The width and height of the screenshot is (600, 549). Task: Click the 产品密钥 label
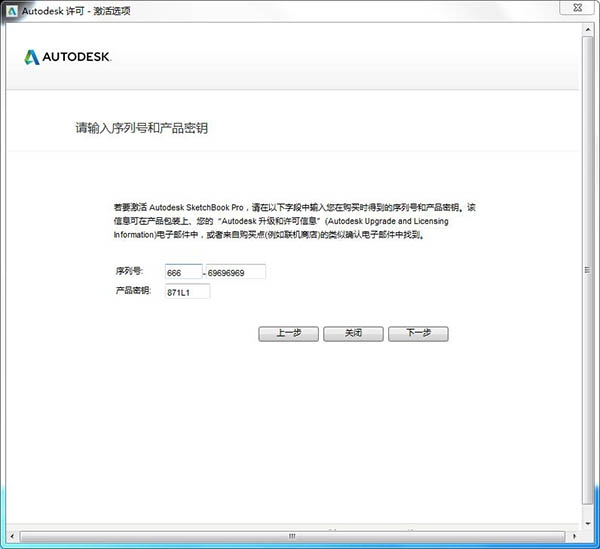point(133,291)
